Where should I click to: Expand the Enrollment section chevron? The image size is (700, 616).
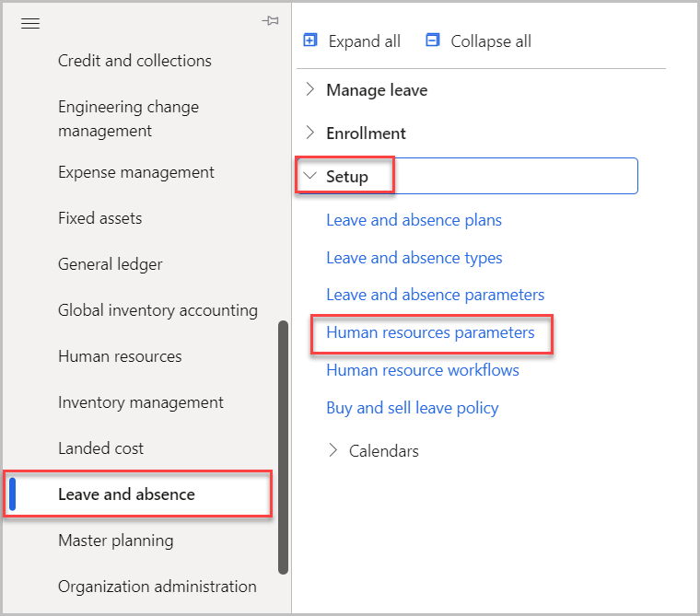310,133
